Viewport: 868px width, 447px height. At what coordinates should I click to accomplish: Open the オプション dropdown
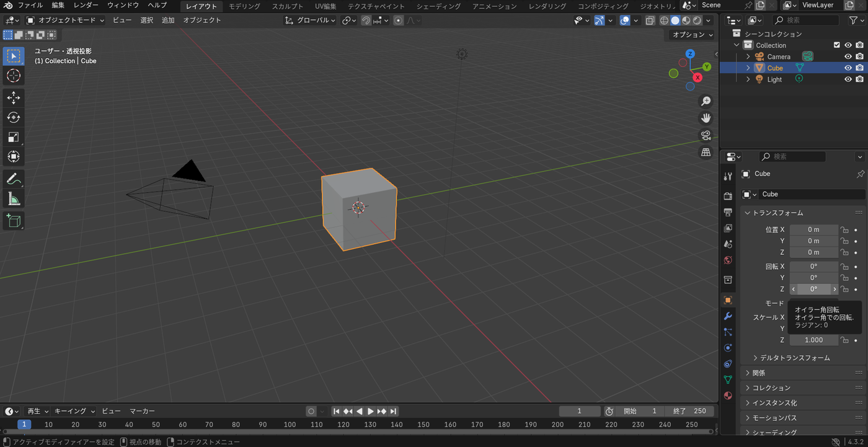point(693,35)
